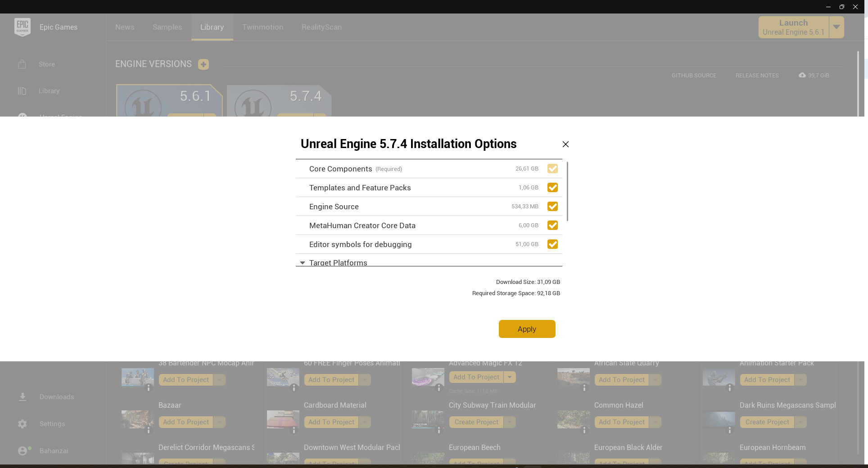The image size is (868, 468).
Task: Show info for Advanced Magic FX 12
Action: 439,387
